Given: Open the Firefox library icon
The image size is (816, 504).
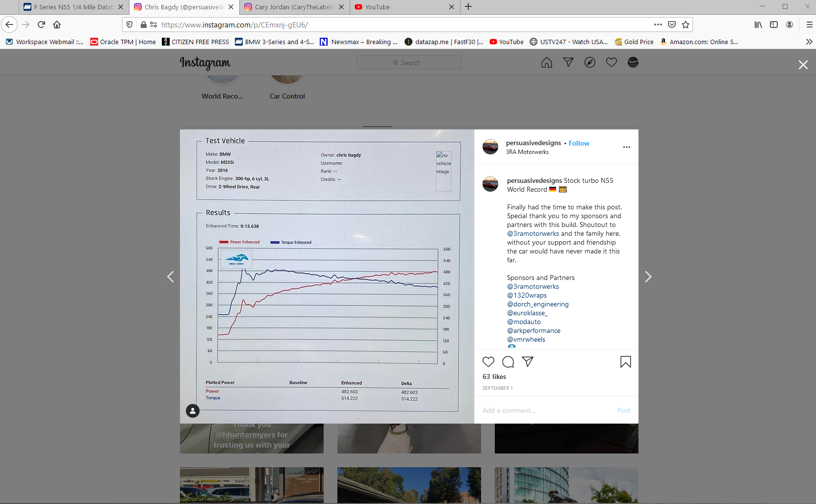Looking at the screenshot, I should tap(758, 25).
